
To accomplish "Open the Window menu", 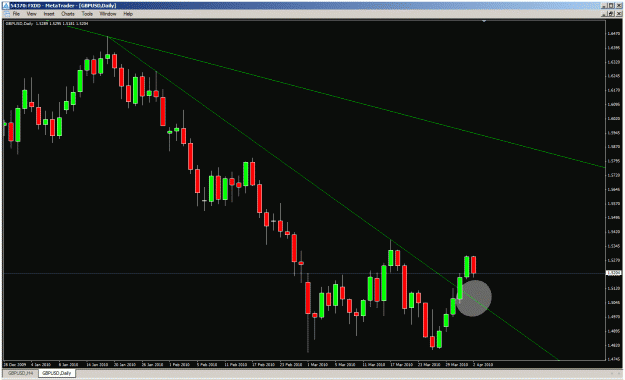I will (108, 14).
